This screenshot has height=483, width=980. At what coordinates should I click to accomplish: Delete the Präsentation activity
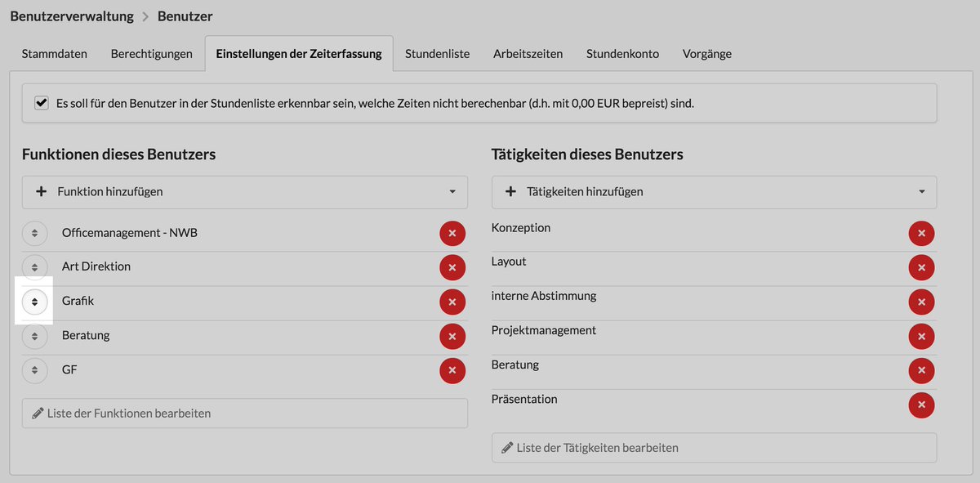click(x=921, y=405)
